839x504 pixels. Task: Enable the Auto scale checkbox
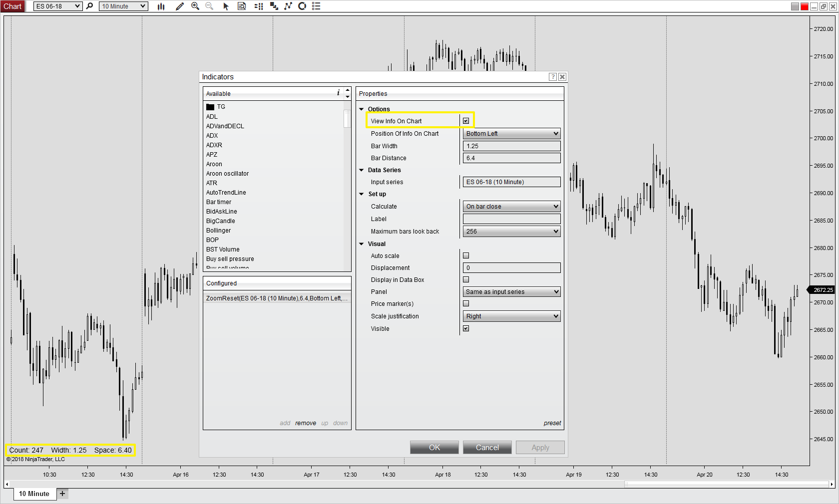[x=466, y=255]
